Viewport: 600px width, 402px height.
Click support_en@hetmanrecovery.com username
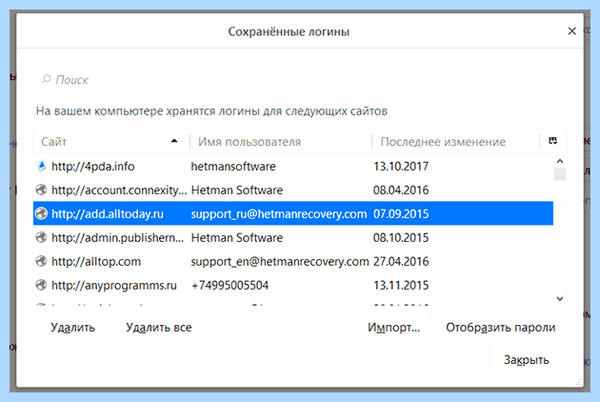[280, 261]
